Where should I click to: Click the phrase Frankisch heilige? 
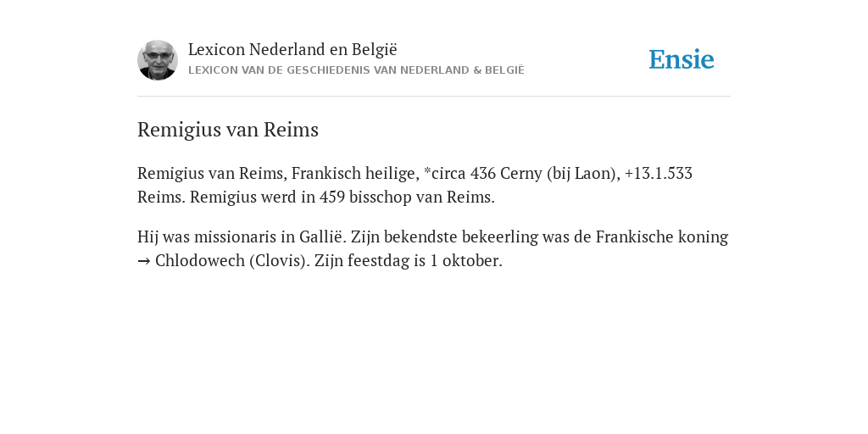point(355,174)
